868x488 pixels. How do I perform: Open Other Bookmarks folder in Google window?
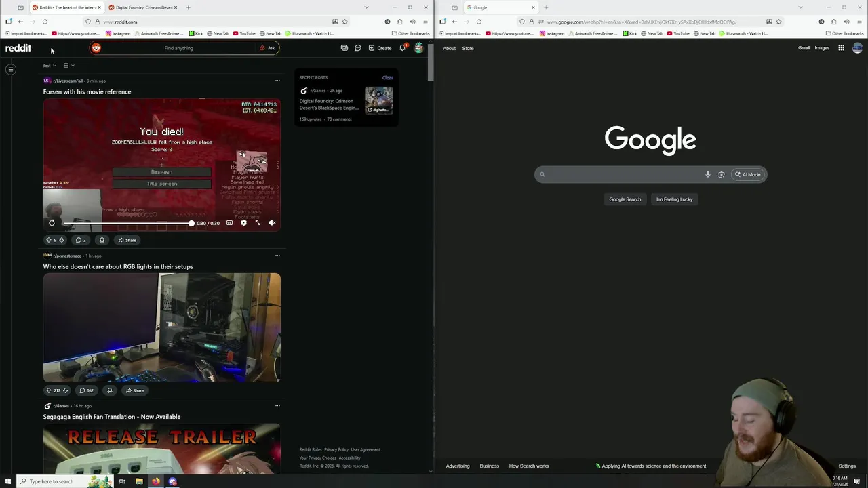(845, 33)
